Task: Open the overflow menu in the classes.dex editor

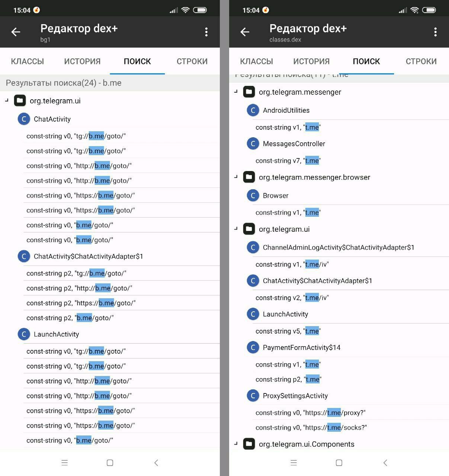Action: [x=435, y=32]
